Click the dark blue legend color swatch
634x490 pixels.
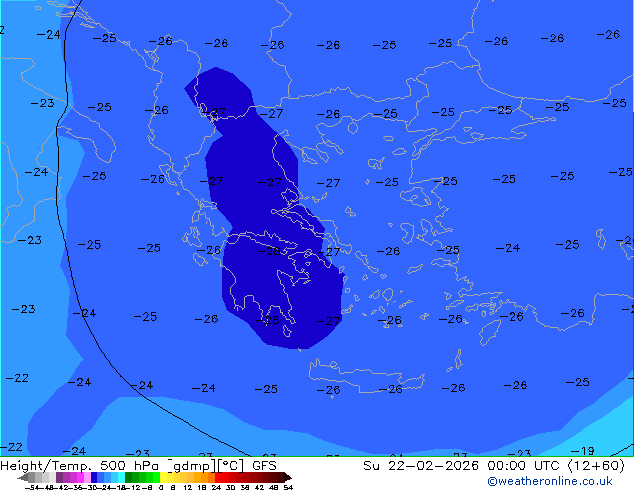click(94, 477)
